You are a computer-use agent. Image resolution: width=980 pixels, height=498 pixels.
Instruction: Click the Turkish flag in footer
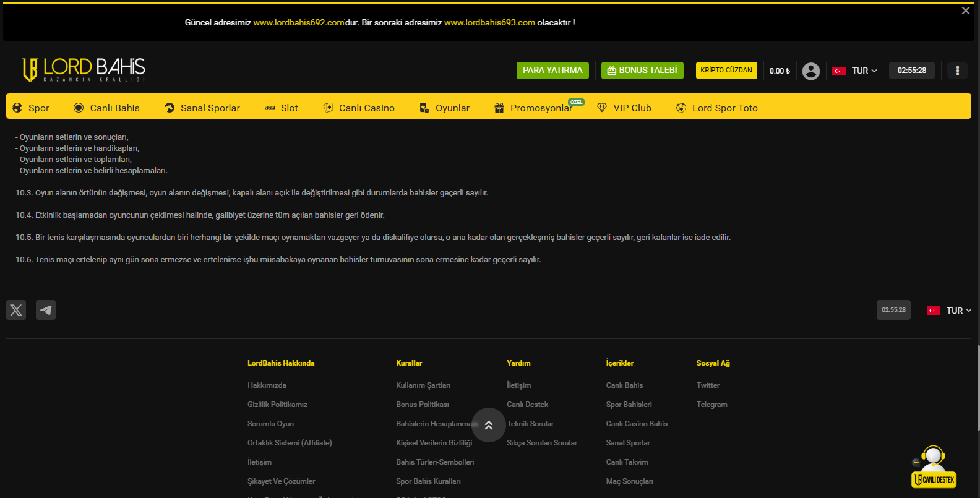coord(934,311)
